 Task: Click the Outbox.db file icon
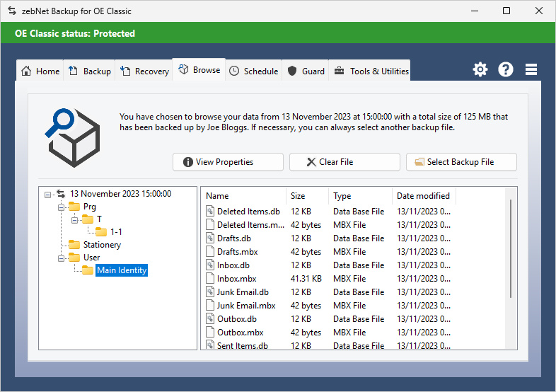click(x=210, y=319)
